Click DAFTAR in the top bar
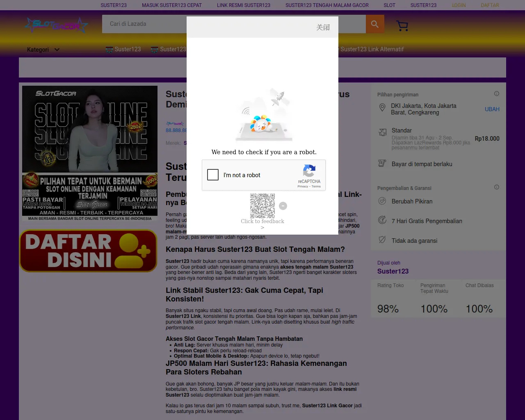The height and width of the screenshot is (420, 525). click(x=490, y=5)
